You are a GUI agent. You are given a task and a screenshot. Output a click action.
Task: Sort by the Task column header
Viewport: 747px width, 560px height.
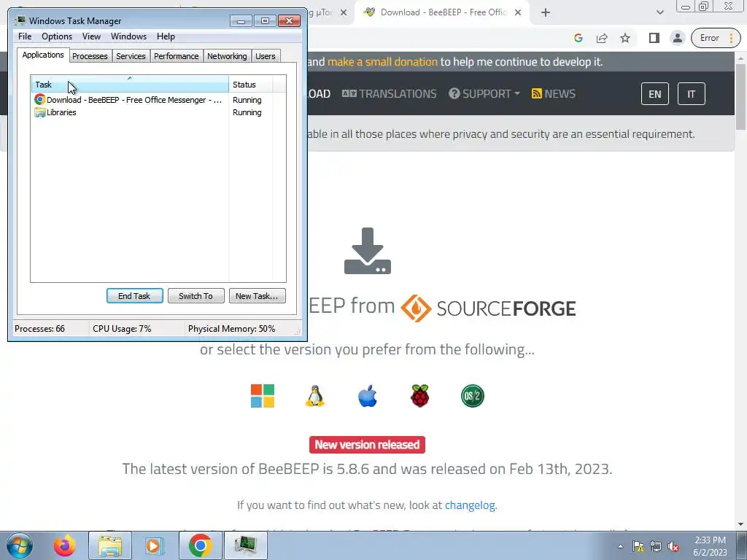pos(130,85)
